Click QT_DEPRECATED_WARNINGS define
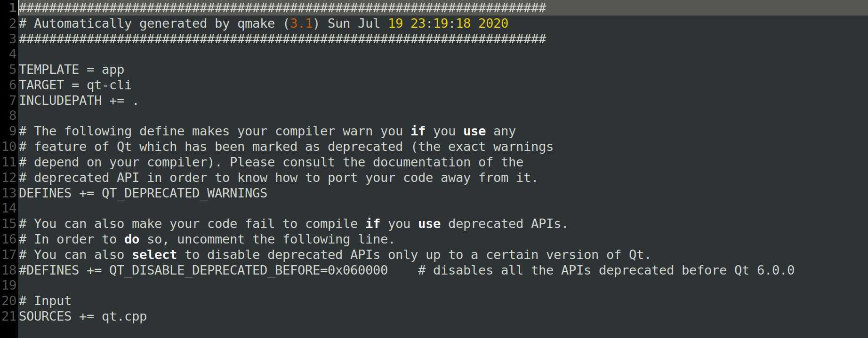The image size is (868, 338). click(185, 193)
